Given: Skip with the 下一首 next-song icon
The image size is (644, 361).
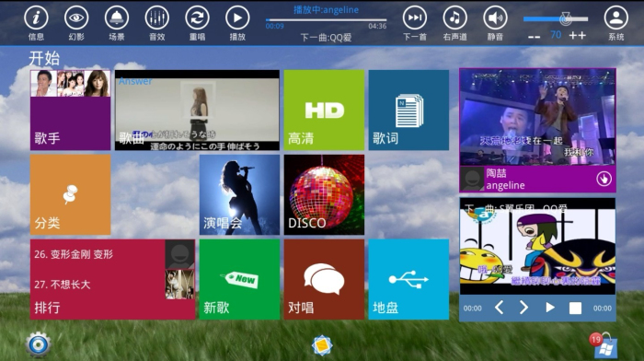Looking at the screenshot, I should click(415, 18).
